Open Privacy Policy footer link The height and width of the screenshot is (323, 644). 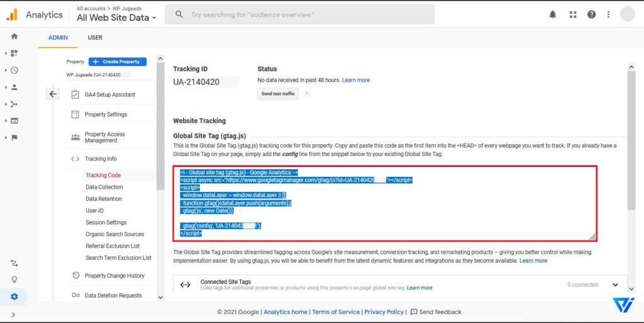(384, 312)
